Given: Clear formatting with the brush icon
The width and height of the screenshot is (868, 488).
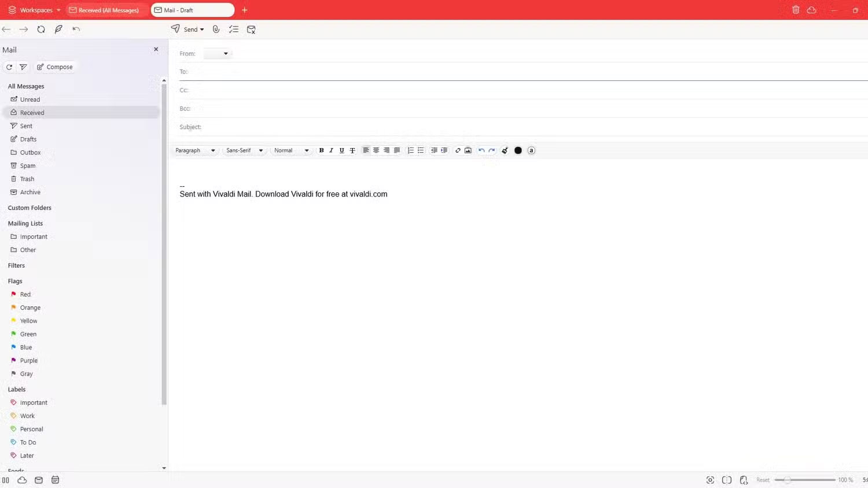Looking at the screenshot, I should [505, 150].
